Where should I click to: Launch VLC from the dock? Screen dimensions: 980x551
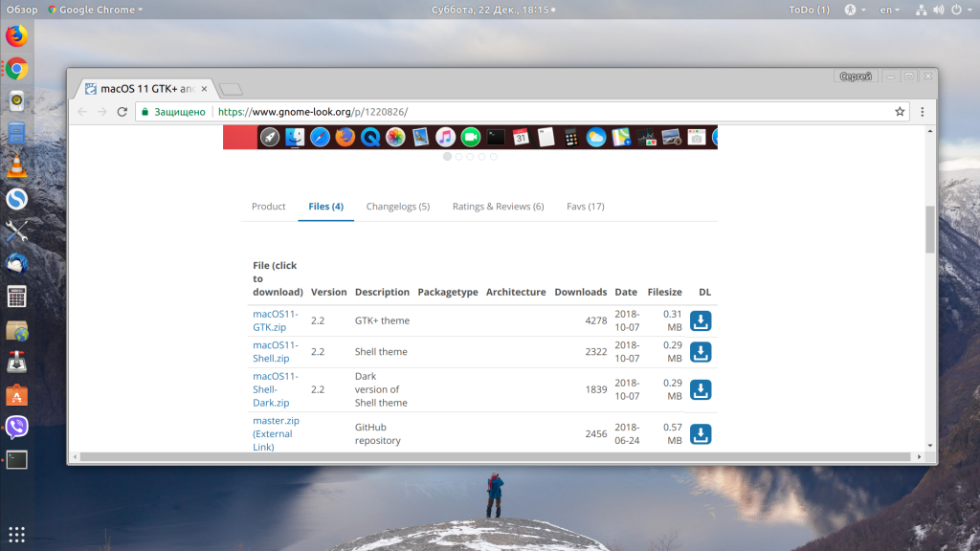point(16,166)
